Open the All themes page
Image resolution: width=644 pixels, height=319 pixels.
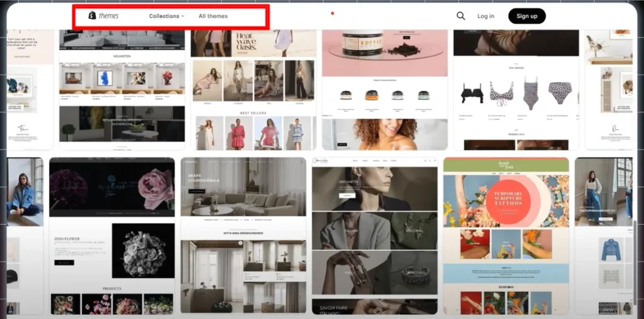(213, 16)
